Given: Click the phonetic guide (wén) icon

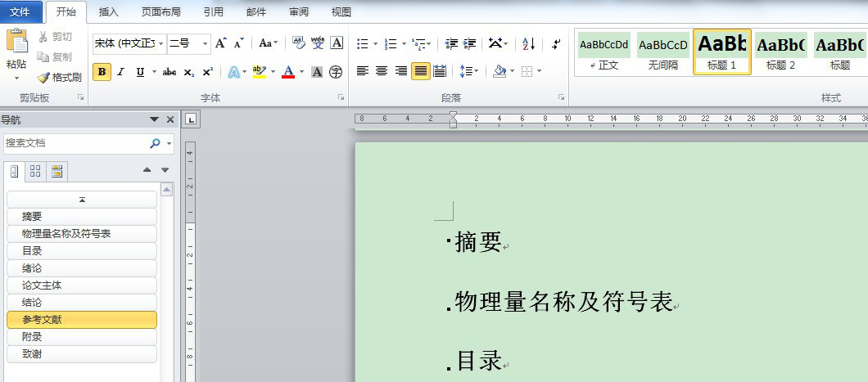Looking at the screenshot, I should pyautogui.click(x=317, y=43).
